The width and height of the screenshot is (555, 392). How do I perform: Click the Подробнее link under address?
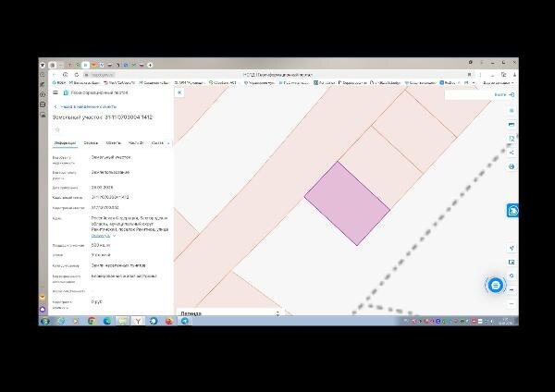(101, 236)
